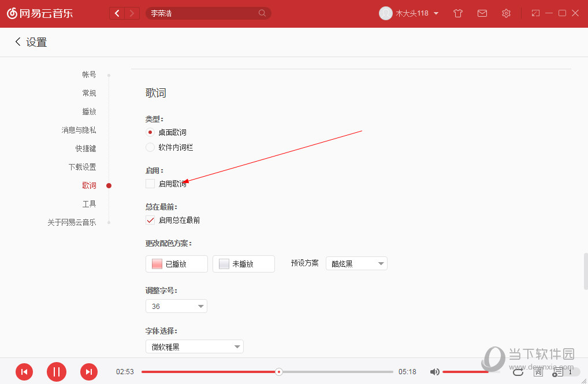588x384 pixels.
Task: Switch to mini mode via title bar icon
Action: coord(534,13)
